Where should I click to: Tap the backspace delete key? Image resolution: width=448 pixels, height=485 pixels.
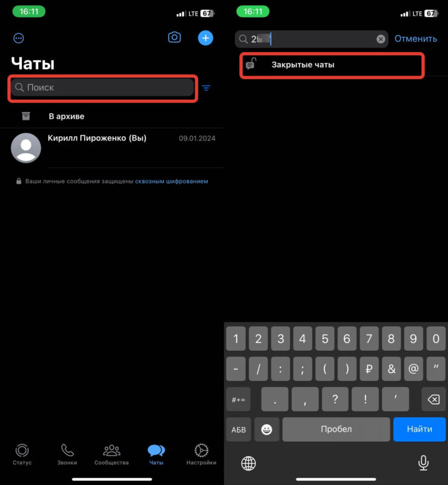pos(433,399)
